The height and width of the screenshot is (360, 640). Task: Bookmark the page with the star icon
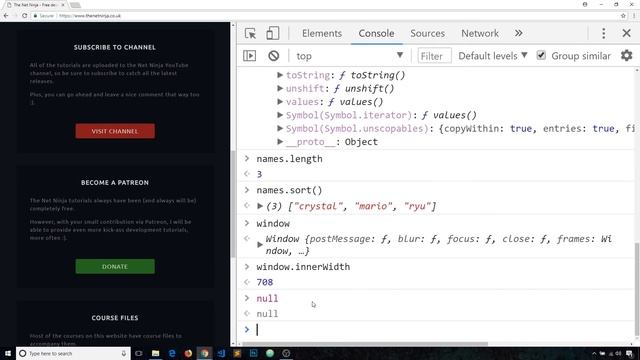[623, 16]
